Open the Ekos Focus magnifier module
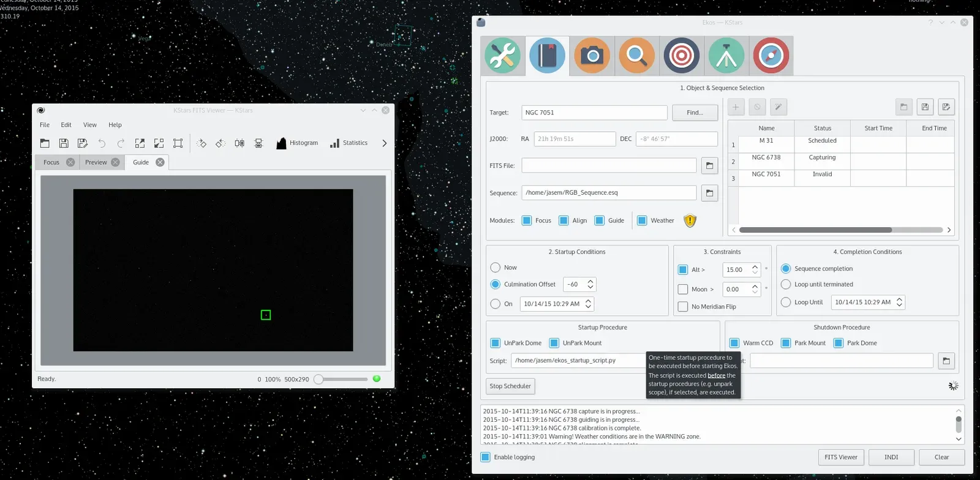Image resolution: width=980 pixels, height=480 pixels. [637, 56]
